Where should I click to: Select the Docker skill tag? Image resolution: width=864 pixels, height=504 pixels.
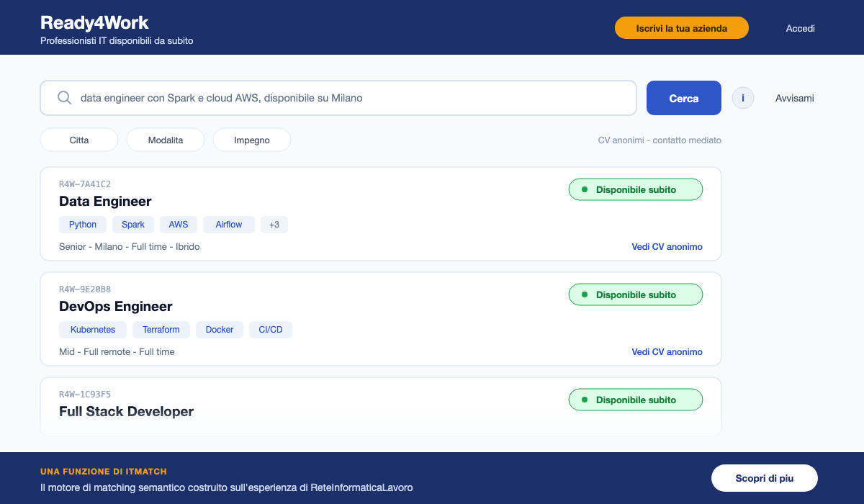tap(220, 330)
